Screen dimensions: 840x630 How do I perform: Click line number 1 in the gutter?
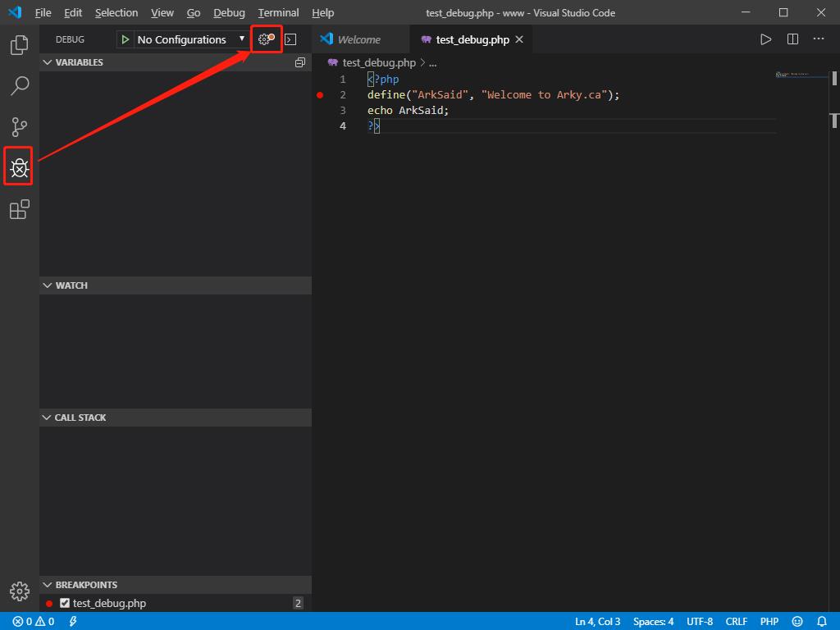343,80
